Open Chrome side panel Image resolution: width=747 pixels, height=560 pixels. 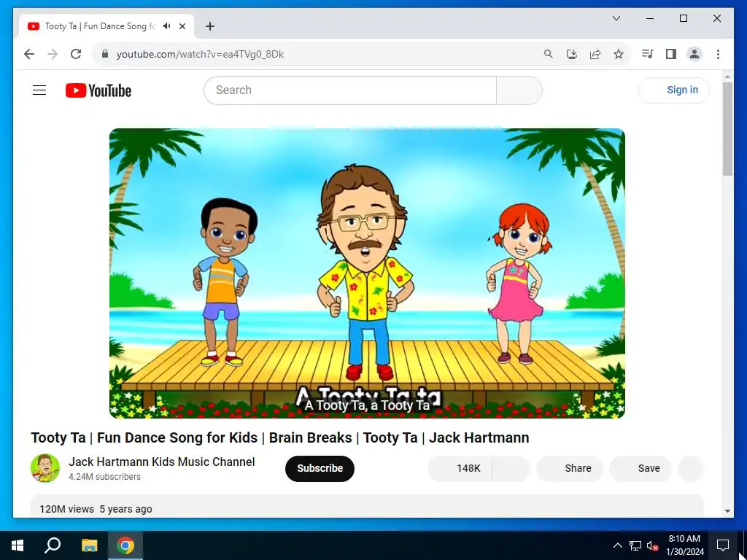point(671,54)
